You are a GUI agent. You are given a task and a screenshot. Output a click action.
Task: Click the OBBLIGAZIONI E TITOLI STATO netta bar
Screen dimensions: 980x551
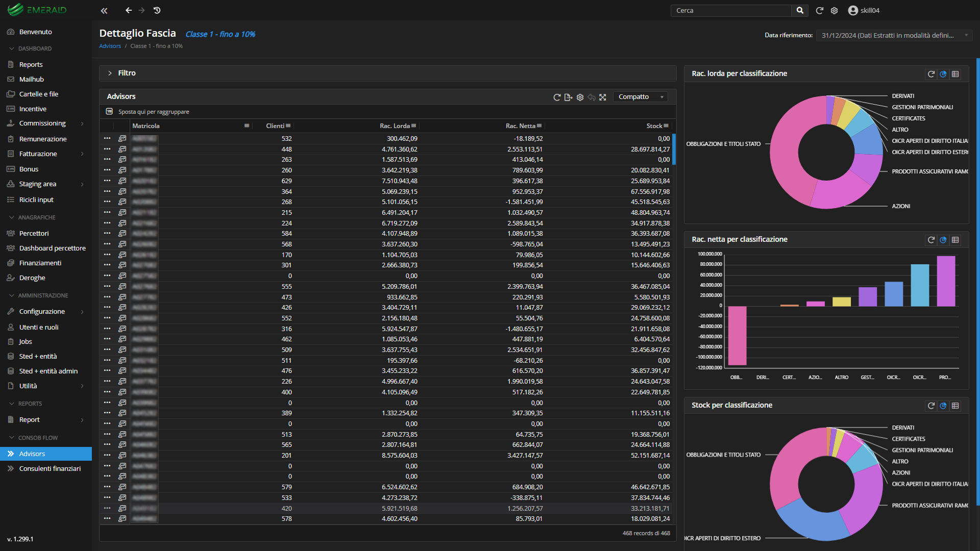coord(737,335)
